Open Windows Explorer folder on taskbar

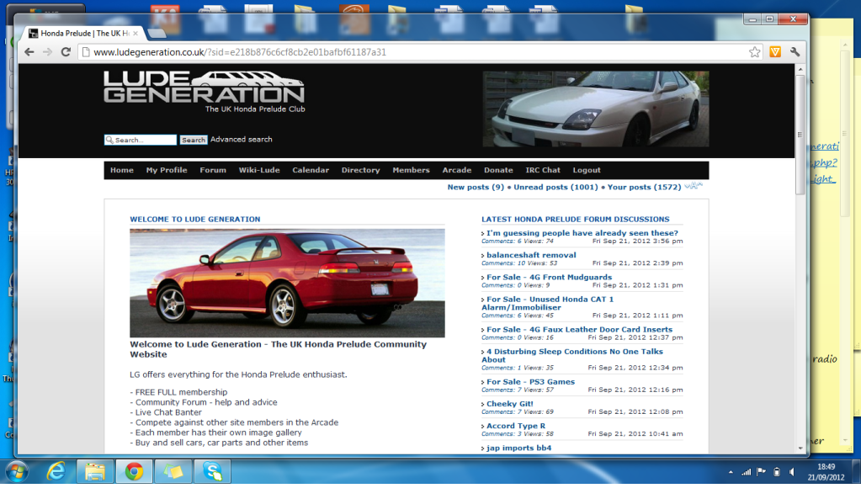click(94, 472)
